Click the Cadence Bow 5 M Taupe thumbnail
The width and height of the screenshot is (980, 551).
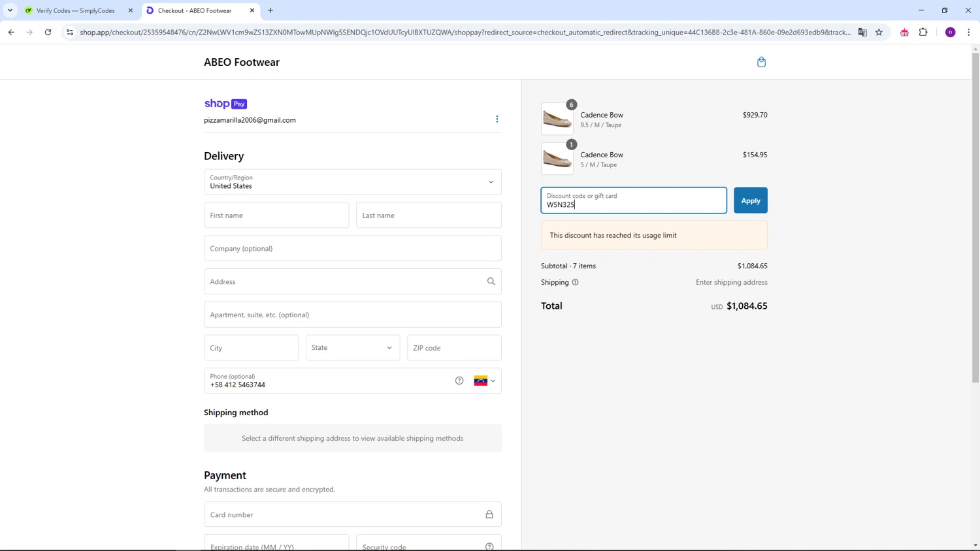click(557, 159)
